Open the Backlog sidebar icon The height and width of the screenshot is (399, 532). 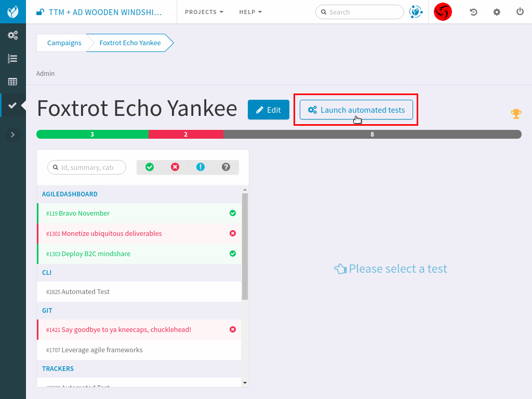(12, 58)
